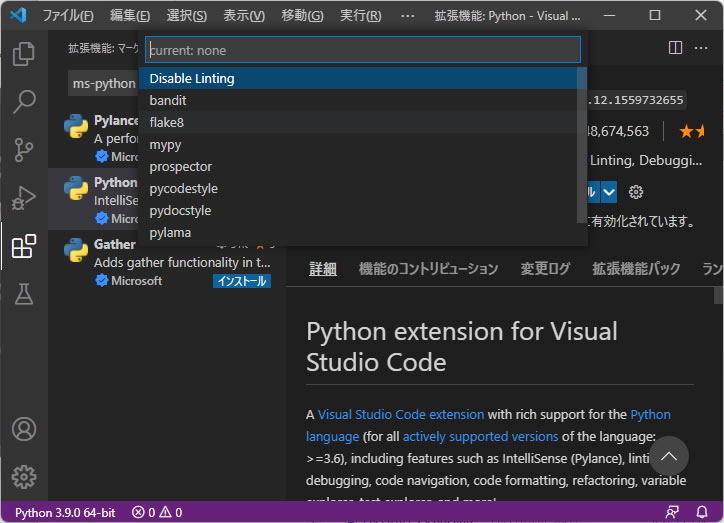Viewport: 724px width, 523px height.
Task: Open extension settings gear beside uninstall button
Action: click(636, 192)
